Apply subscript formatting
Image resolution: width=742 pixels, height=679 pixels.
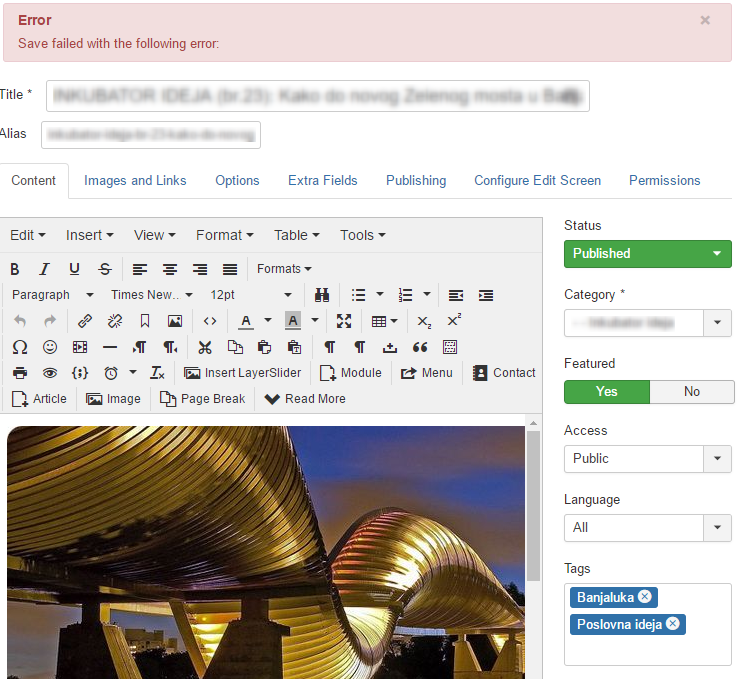424,322
